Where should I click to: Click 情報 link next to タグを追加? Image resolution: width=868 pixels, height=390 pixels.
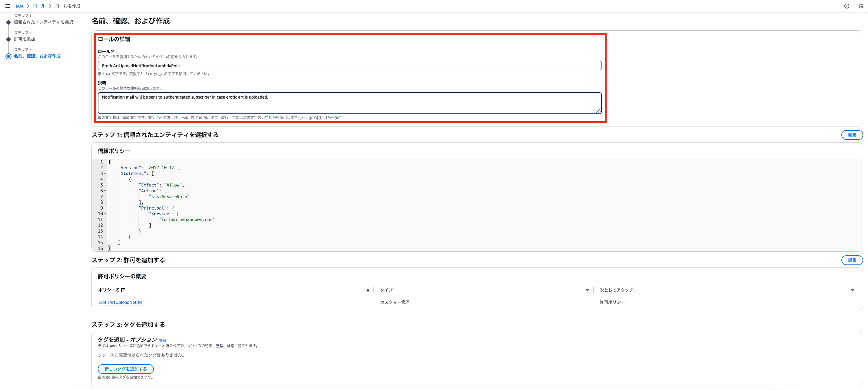162,340
